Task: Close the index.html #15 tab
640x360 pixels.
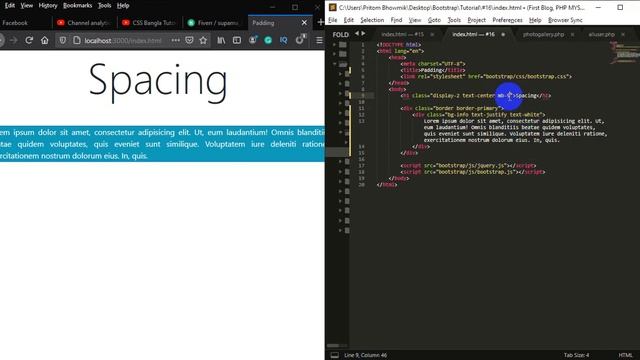Action: (432, 35)
